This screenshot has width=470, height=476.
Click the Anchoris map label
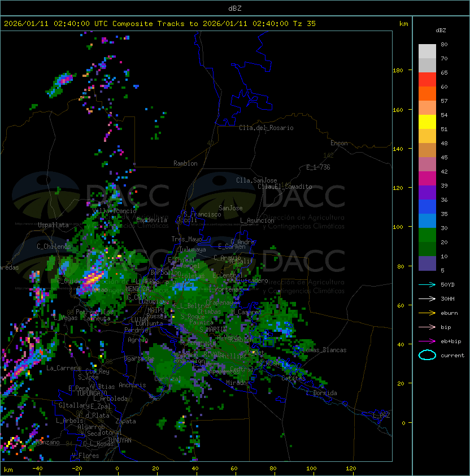pyautogui.click(x=132, y=385)
